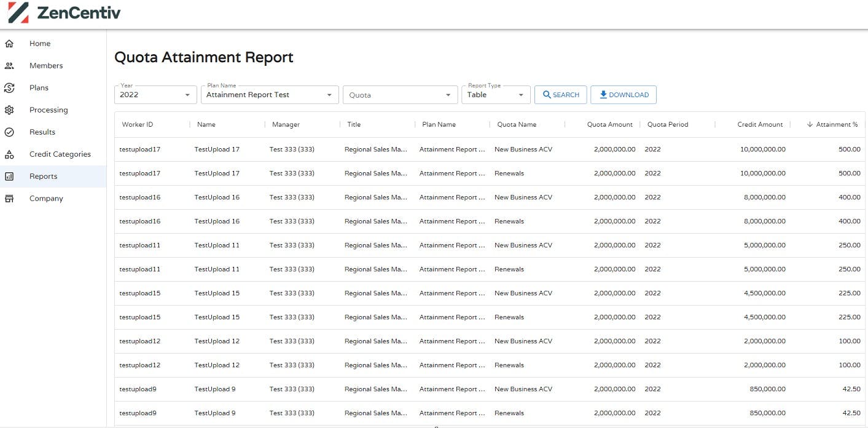Click 225.00 attainment in testupload15 Renewals row
868x428 pixels.
click(x=850, y=317)
